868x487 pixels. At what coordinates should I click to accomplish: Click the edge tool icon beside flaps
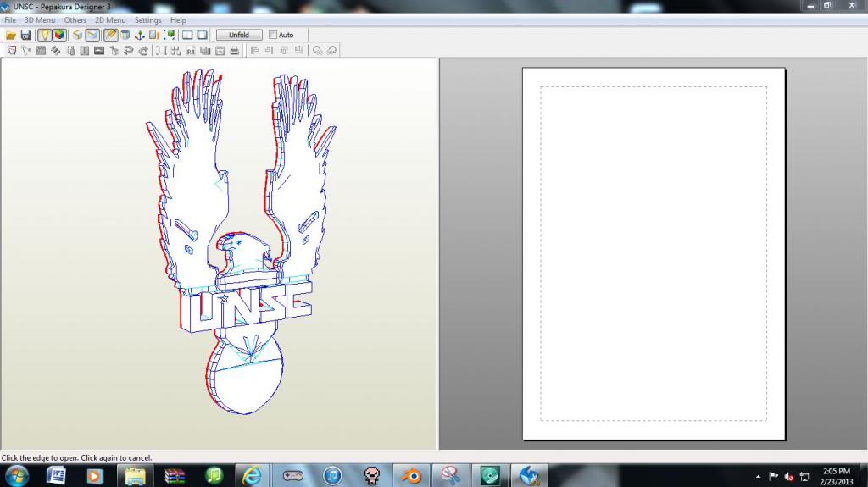[x=70, y=50]
